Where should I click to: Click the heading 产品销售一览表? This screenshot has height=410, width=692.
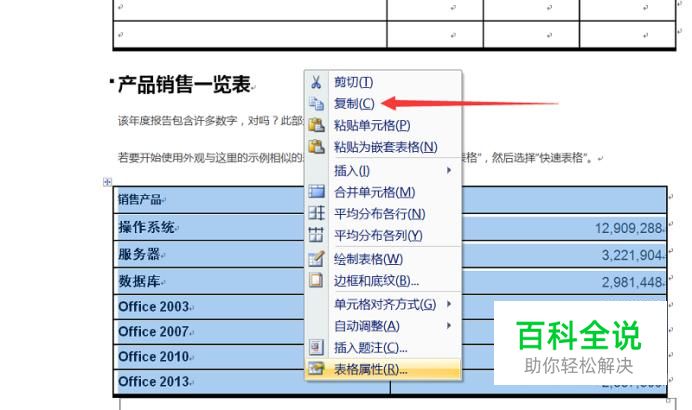(x=184, y=84)
